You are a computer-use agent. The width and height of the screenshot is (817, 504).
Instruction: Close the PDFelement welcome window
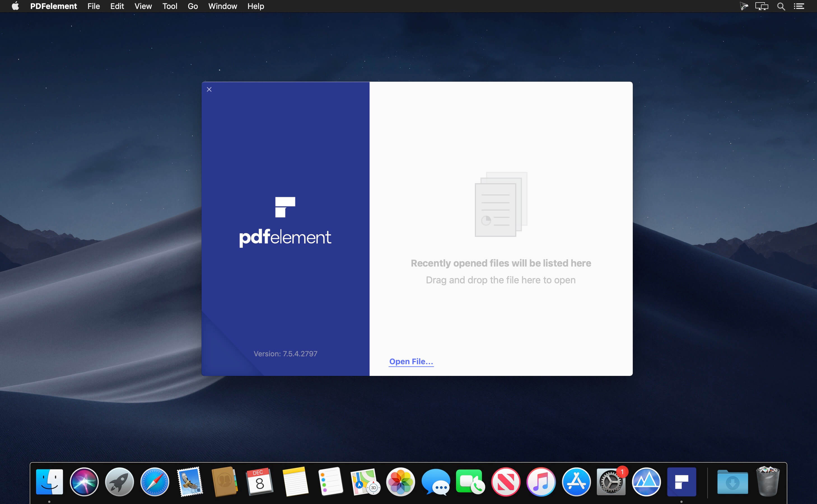click(x=209, y=89)
